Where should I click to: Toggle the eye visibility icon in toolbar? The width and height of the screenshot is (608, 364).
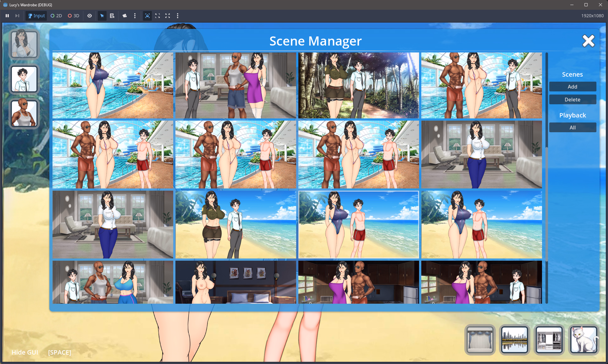(90, 16)
